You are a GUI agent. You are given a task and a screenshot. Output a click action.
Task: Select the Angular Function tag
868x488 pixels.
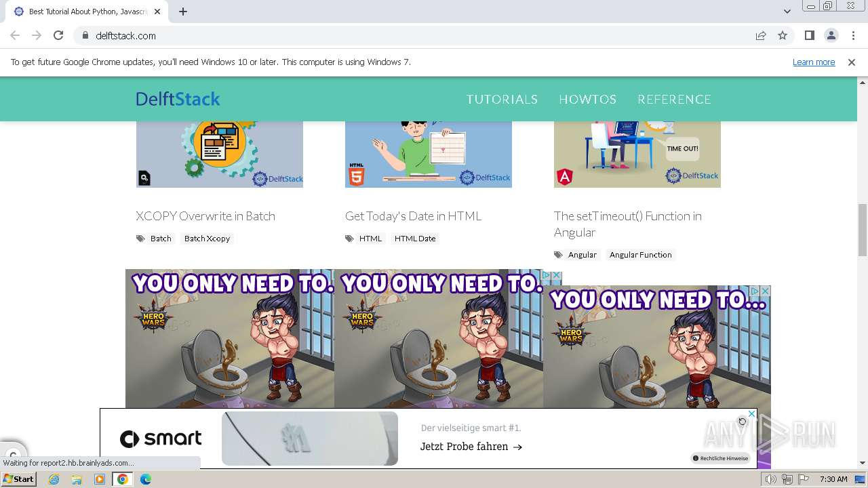click(x=640, y=255)
